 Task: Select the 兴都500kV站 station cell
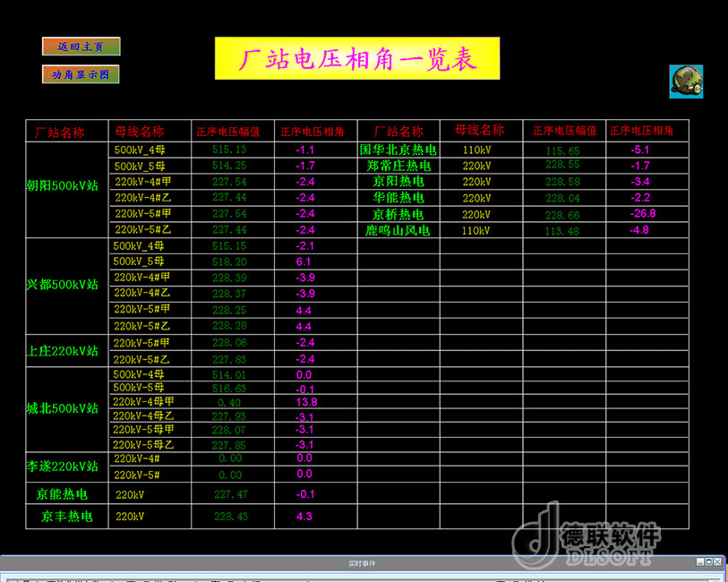tap(63, 285)
